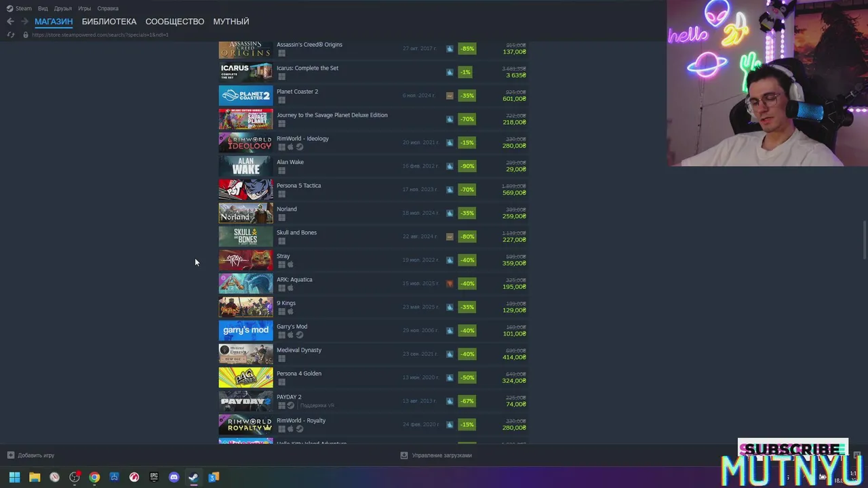Viewport: 868px width, 488px height.
Task: Go back with the left arrow button
Action: (10, 22)
